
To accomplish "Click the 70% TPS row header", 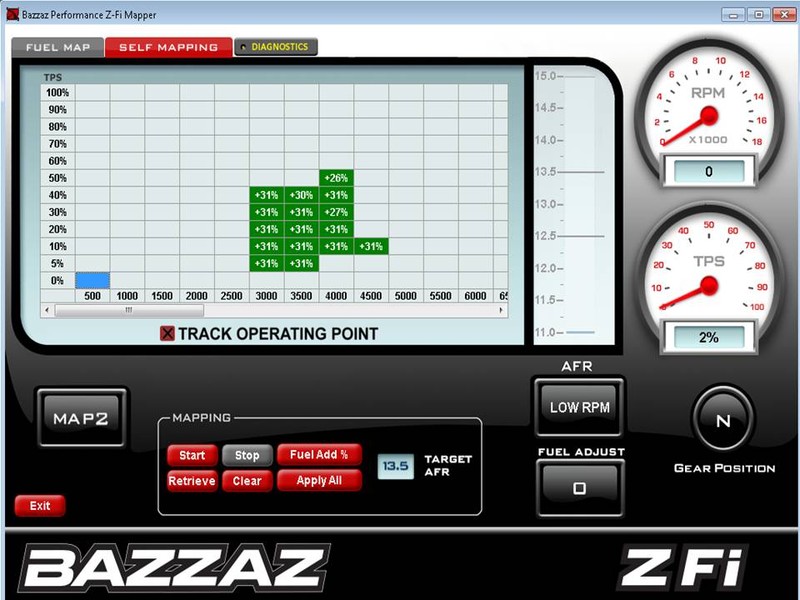I will pyautogui.click(x=58, y=144).
